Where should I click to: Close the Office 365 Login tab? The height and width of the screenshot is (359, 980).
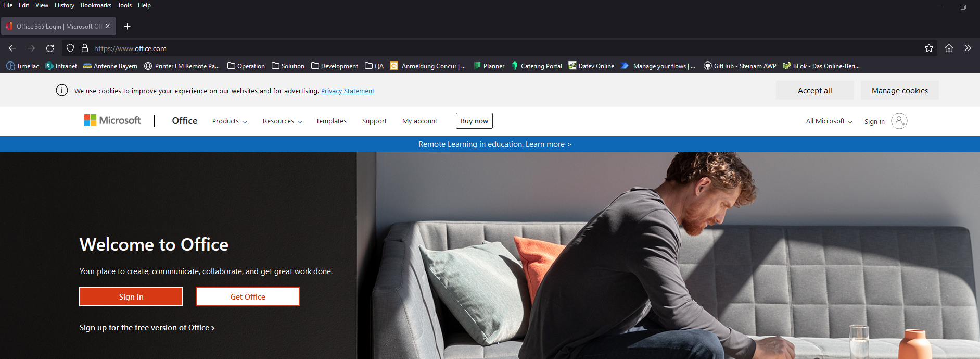tap(108, 26)
